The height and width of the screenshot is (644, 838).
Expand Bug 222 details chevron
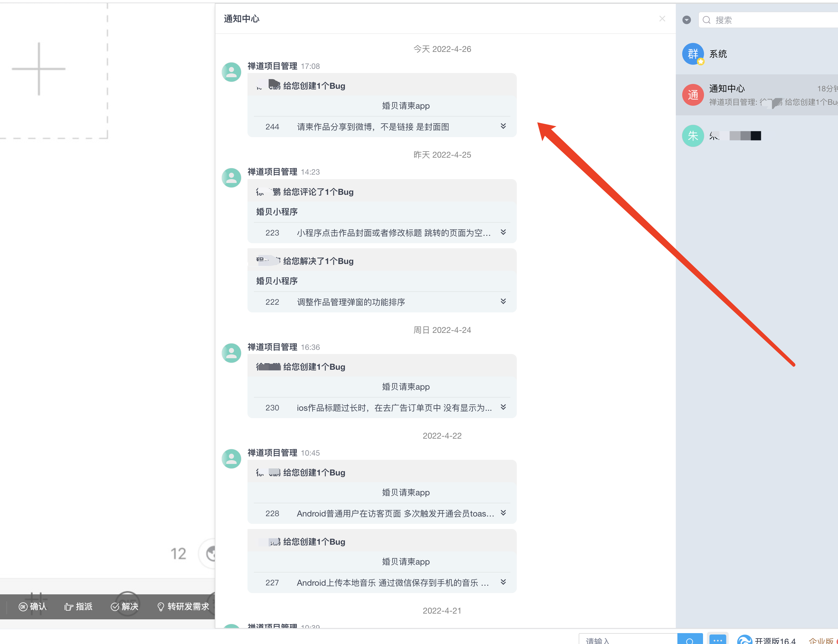pyautogui.click(x=503, y=301)
